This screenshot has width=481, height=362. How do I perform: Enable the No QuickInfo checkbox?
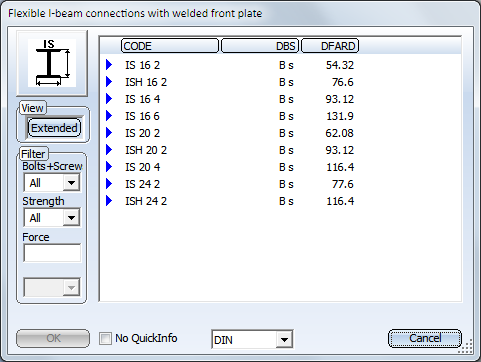click(x=105, y=339)
